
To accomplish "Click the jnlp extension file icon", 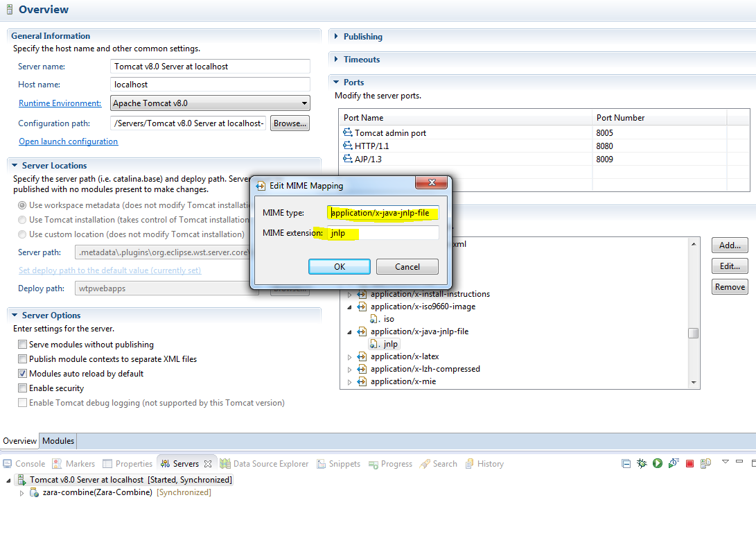I will pos(374,344).
